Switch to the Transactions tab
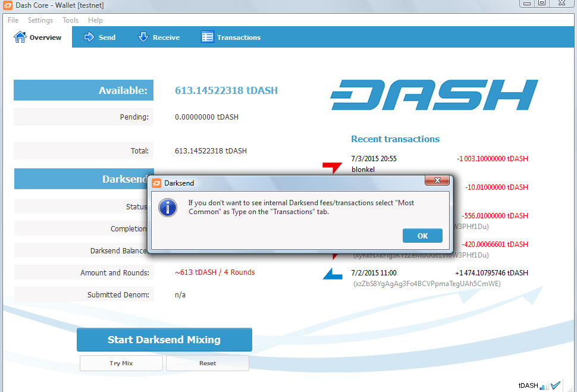577x392 pixels. (x=231, y=37)
